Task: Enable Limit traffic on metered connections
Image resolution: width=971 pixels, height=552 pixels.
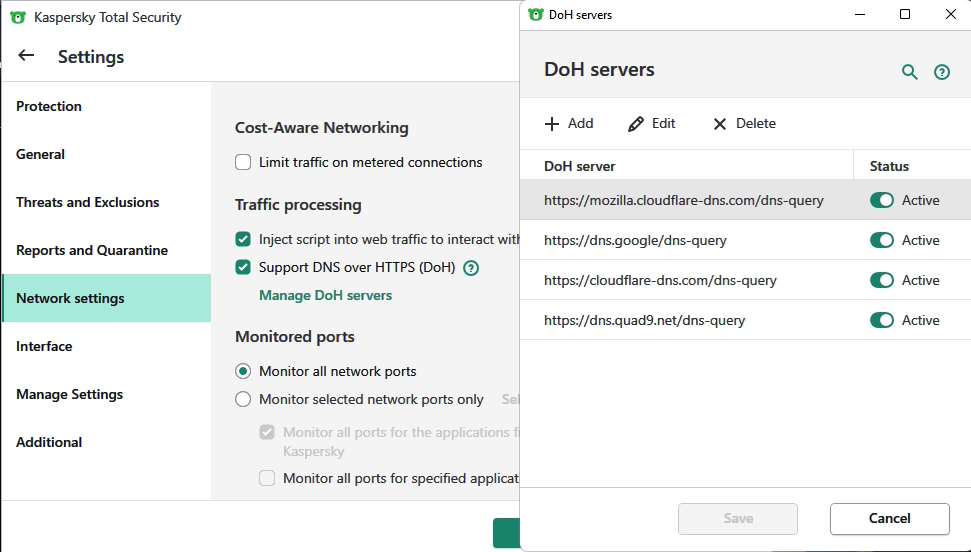Action: click(243, 162)
